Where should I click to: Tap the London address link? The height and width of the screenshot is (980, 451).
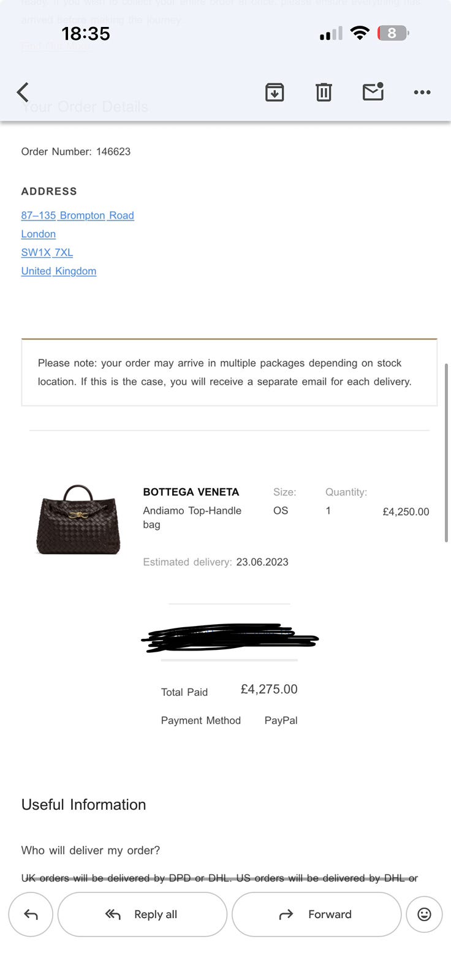tap(38, 234)
